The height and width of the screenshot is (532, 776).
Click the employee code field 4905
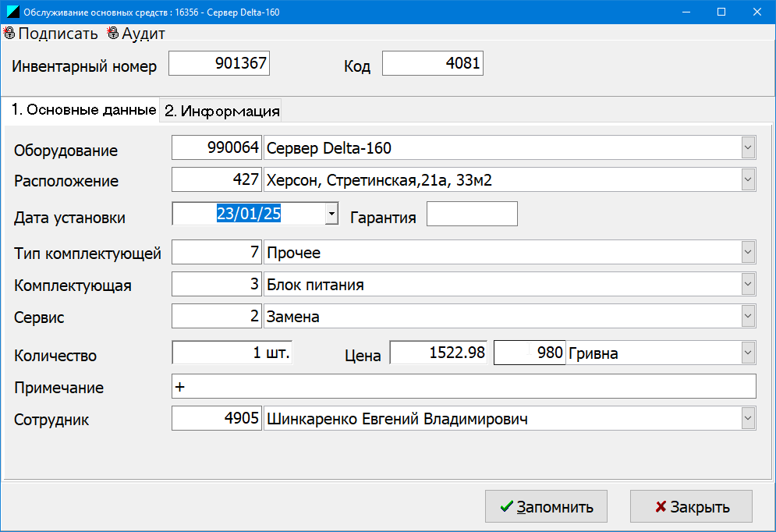coord(217,419)
